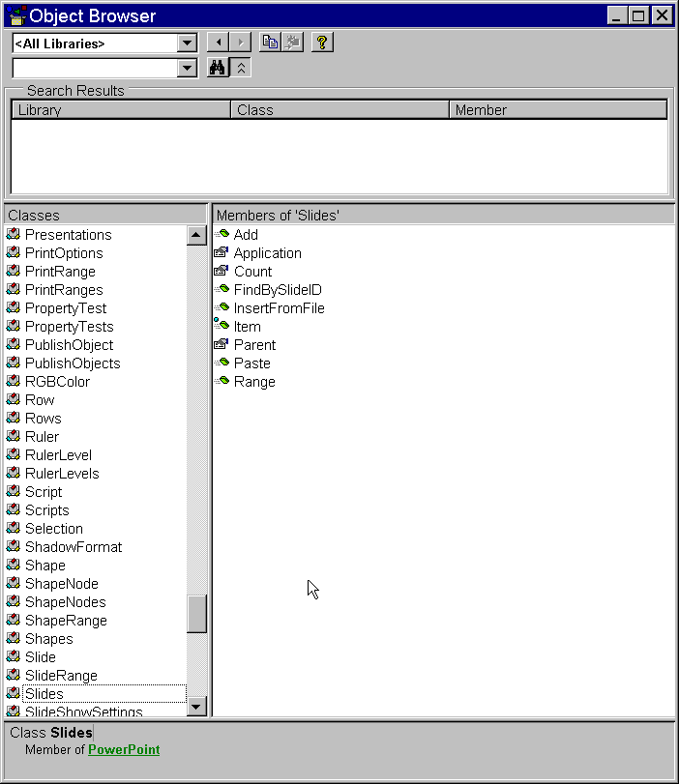The height and width of the screenshot is (784, 679).
Task: Click the Member column header
Action: (558, 110)
